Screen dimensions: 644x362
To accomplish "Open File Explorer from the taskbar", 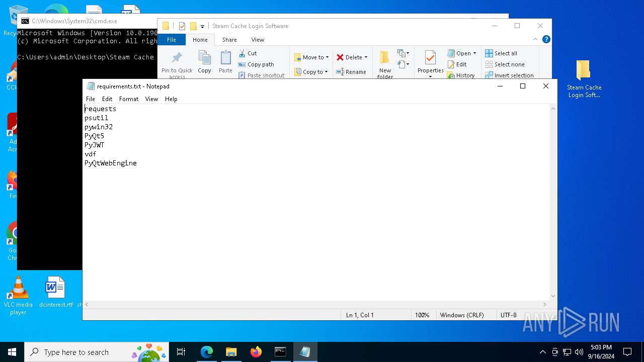I will click(231, 352).
